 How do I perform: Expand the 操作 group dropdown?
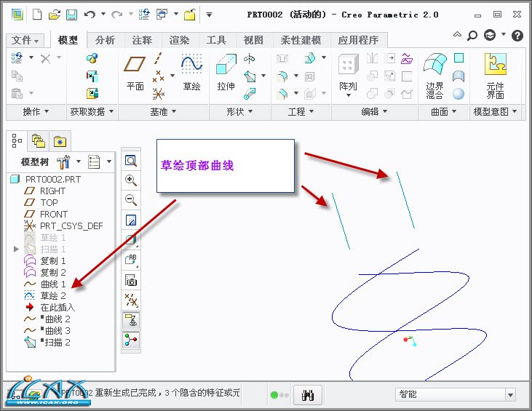[x=36, y=111]
